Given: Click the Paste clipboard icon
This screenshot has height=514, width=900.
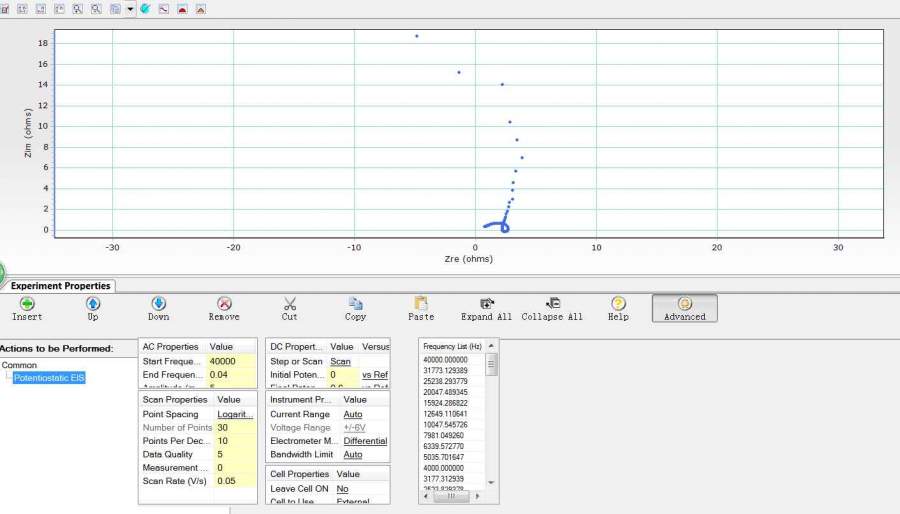Looking at the screenshot, I should (x=421, y=304).
